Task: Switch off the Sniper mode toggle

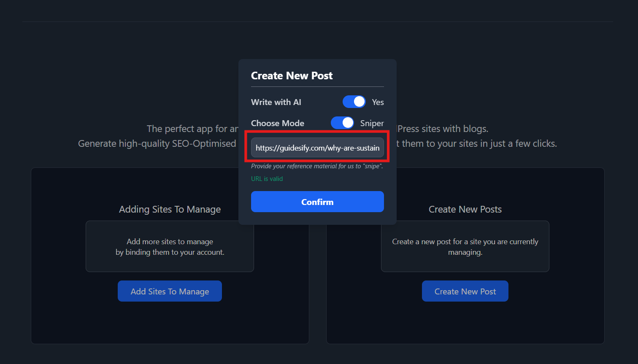Action: pyautogui.click(x=342, y=123)
